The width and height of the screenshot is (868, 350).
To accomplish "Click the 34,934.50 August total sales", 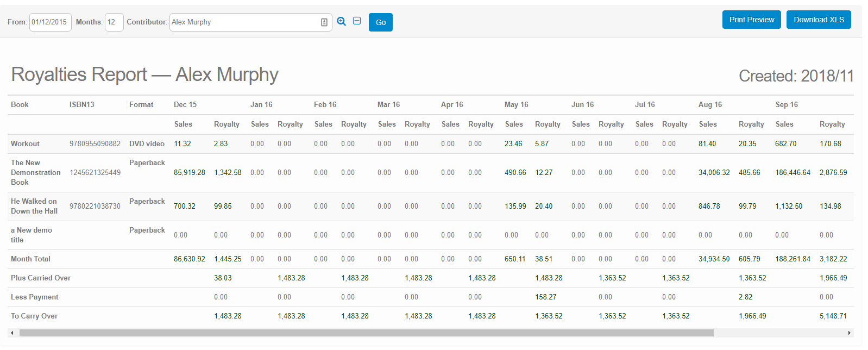I will pos(714,259).
